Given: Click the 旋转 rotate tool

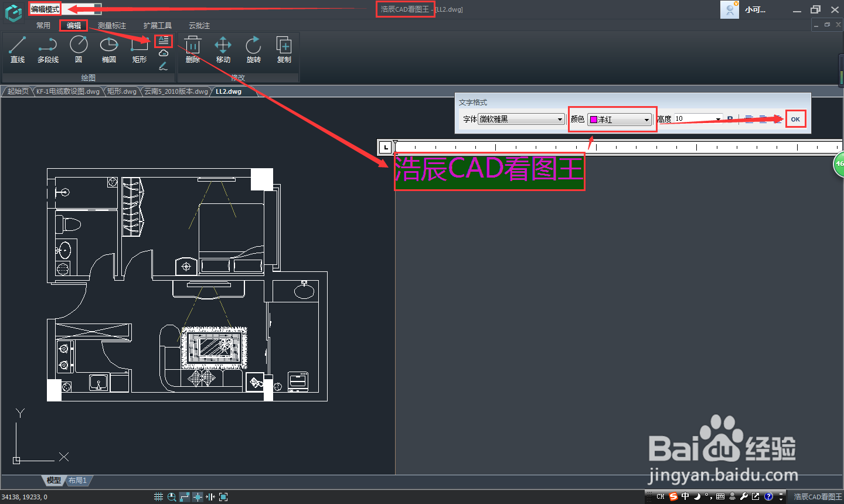Looking at the screenshot, I should 254,50.
